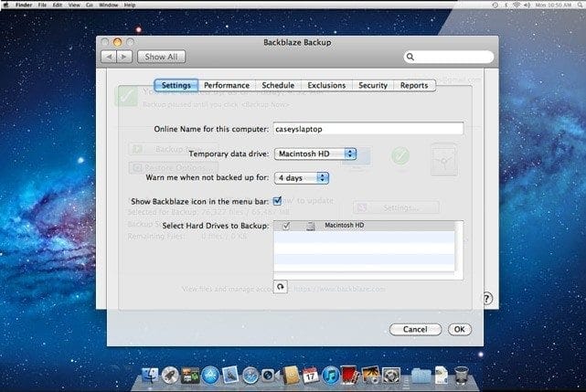
Task: Click the Show All button
Action: tap(161, 57)
